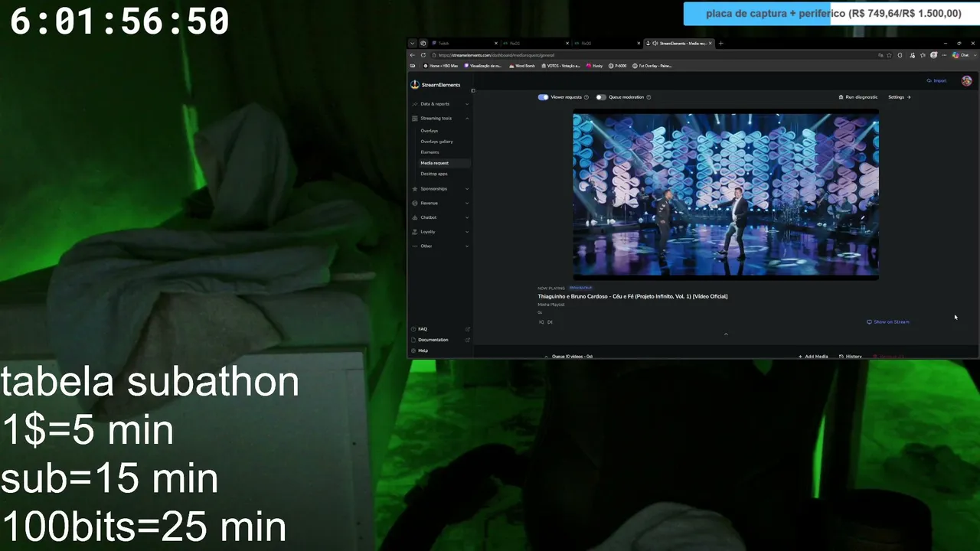Image resolution: width=980 pixels, height=551 pixels.
Task: Click the help icon beside Queue moderation
Action: tap(648, 97)
